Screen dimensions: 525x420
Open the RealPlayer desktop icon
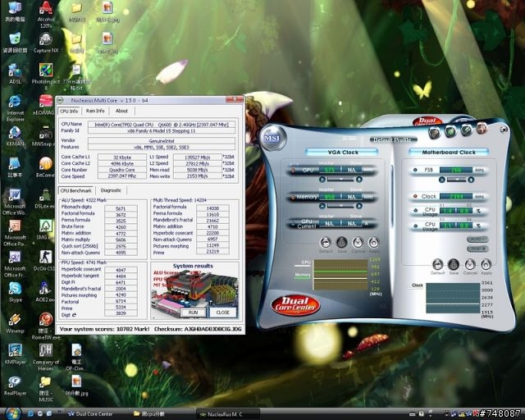click(x=15, y=386)
